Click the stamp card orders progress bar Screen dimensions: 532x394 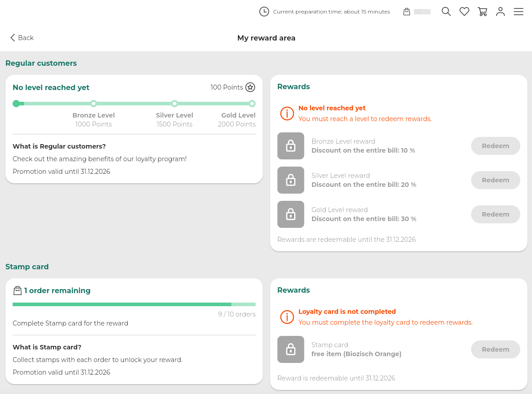[x=134, y=304]
